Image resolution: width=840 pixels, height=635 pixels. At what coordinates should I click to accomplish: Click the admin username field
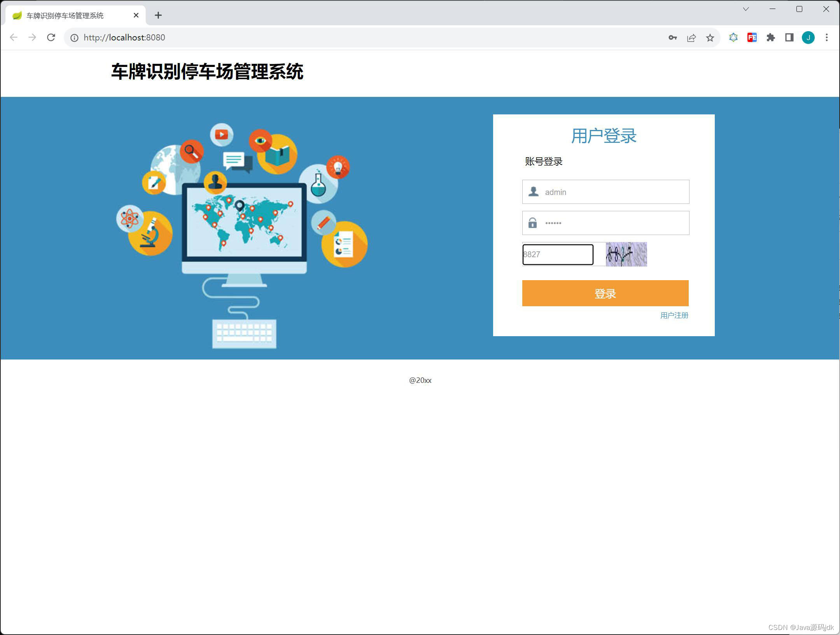coord(614,192)
